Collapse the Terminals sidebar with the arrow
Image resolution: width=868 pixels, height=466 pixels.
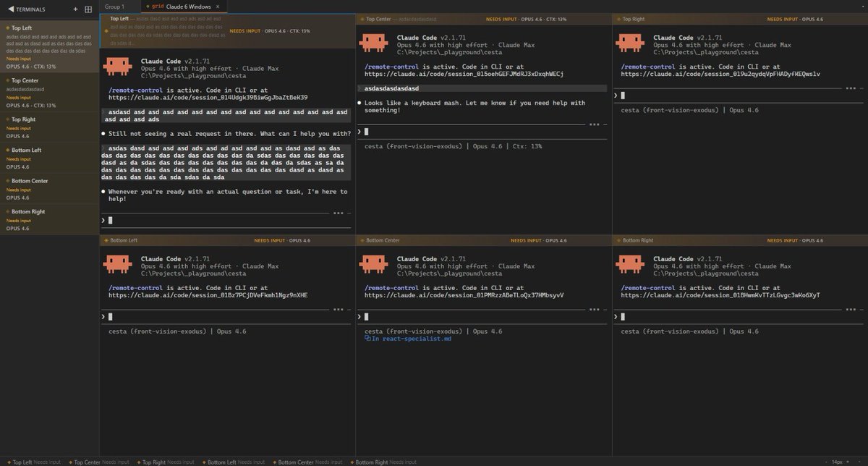(10, 9)
